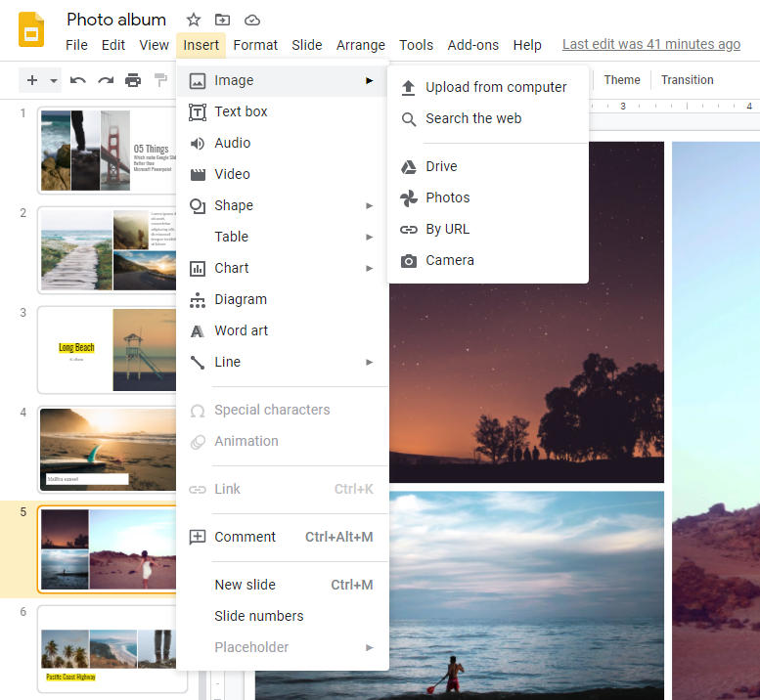Click the By URL link icon
Viewport: 760px width, 700px height.
(x=409, y=230)
